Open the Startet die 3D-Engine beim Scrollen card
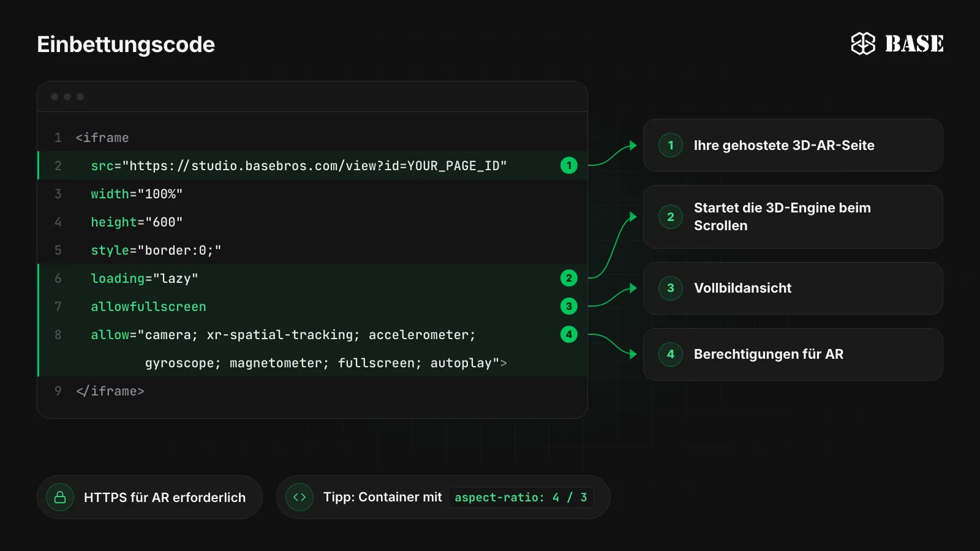Image resolution: width=980 pixels, height=551 pixels. click(x=793, y=217)
